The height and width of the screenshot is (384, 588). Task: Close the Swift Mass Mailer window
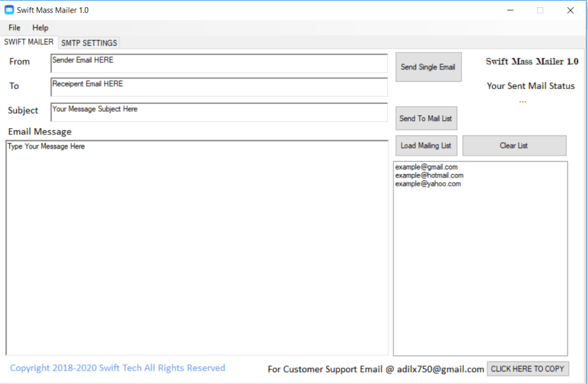[x=570, y=10]
